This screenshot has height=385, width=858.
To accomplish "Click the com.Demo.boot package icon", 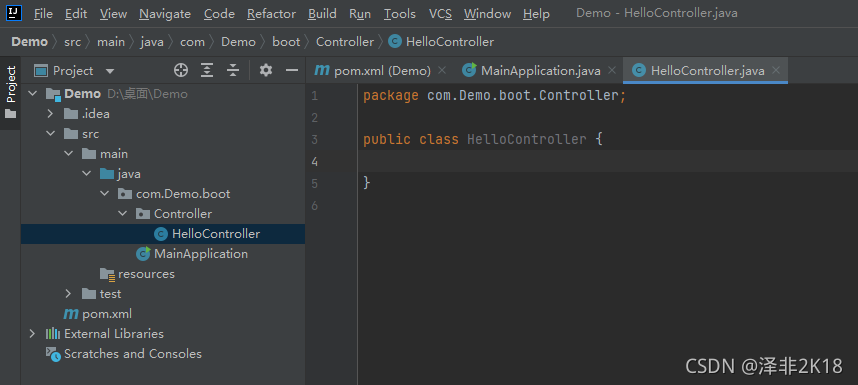I will [x=125, y=194].
